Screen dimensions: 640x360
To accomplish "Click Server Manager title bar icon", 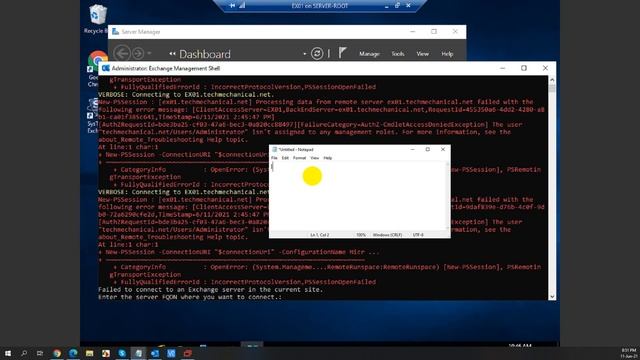I will tap(116, 31).
